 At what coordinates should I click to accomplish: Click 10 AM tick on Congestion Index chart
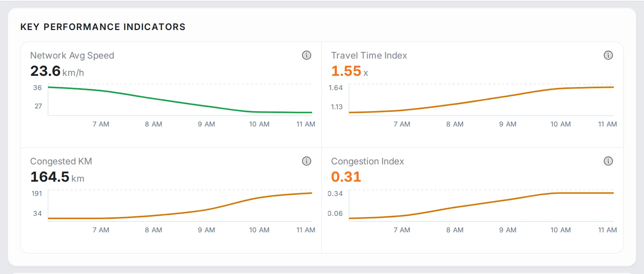pos(561,230)
